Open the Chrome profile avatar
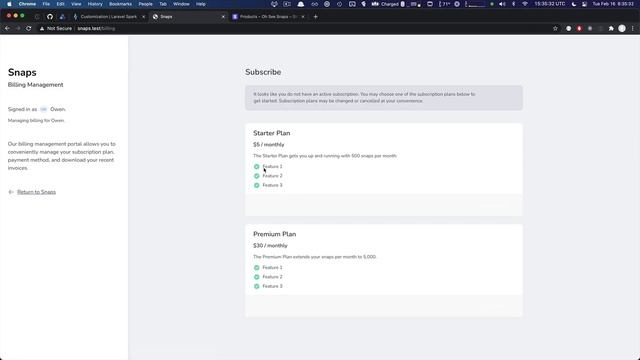640x360 pixels. (x=622, y=29)
